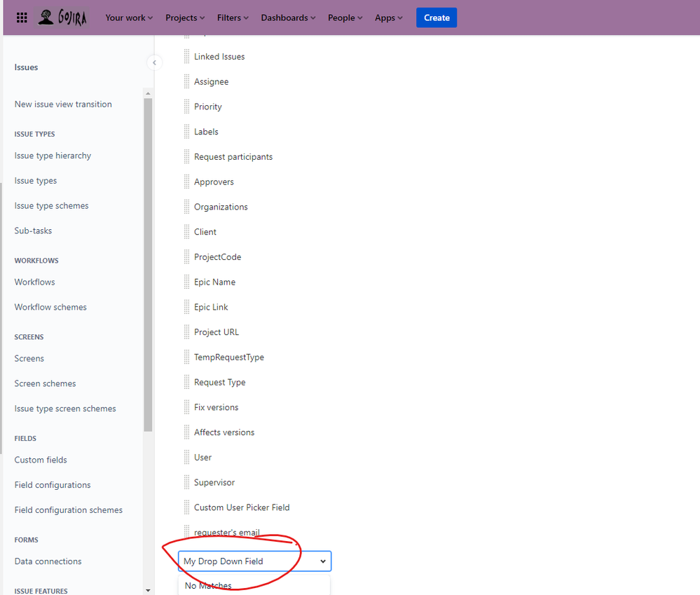The image size is (700, 595).
Task: Click the Create button
Action: (437, 18)
